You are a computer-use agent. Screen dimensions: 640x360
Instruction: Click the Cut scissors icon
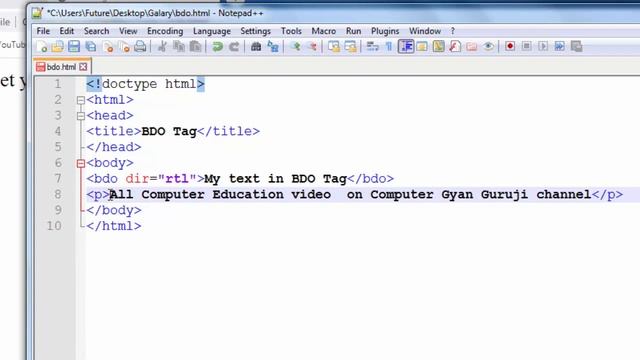[162, 47]
